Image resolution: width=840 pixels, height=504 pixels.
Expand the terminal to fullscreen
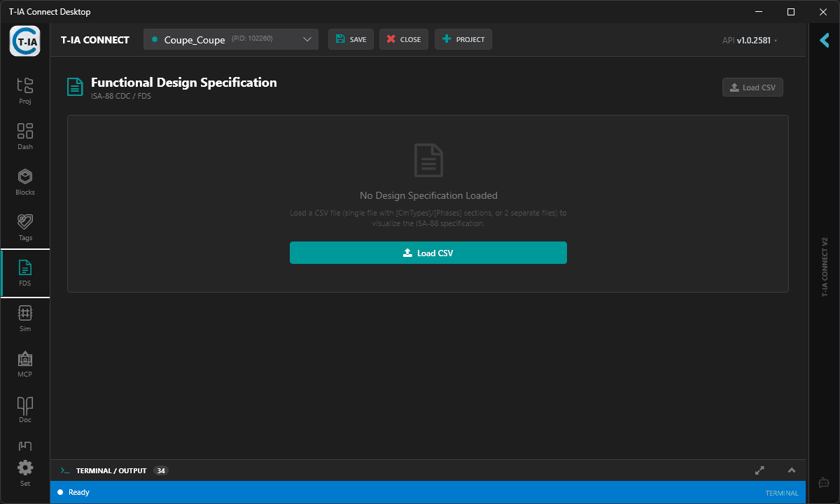point(759,470)
